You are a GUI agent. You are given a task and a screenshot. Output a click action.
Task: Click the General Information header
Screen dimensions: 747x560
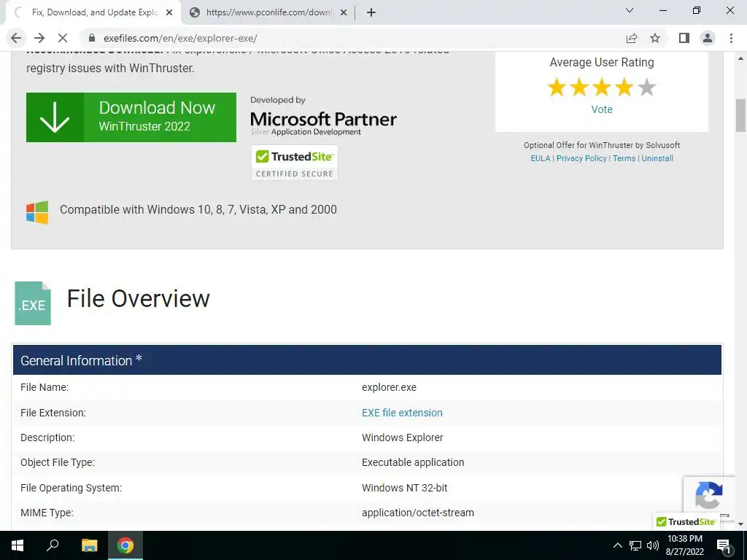click(x=367, y=360)
